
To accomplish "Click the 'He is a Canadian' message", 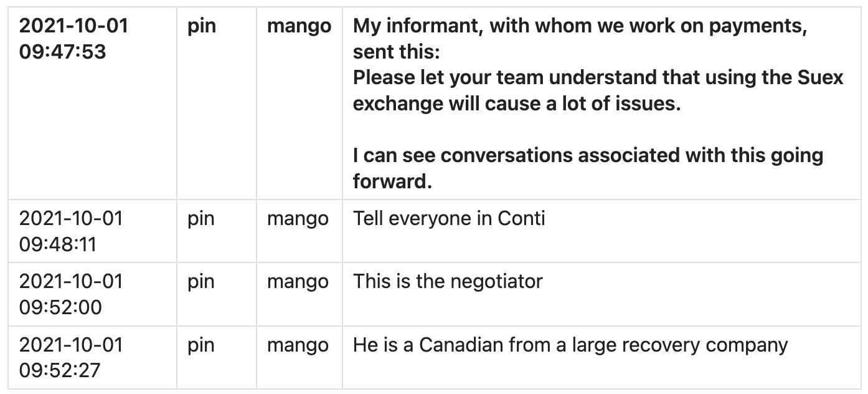I will click(x=570, y=345).
